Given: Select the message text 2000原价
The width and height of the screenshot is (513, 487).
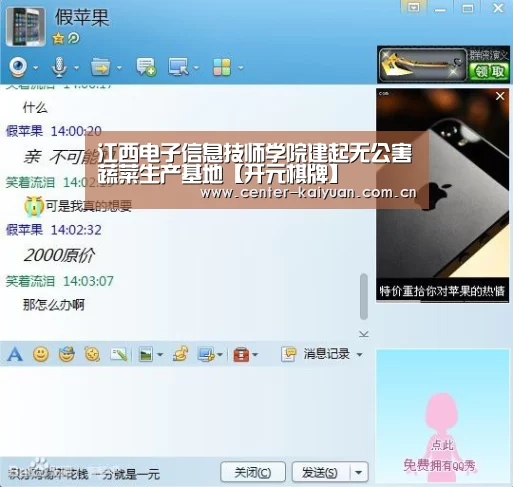Looking at the screenshot, I should [59, 256].
